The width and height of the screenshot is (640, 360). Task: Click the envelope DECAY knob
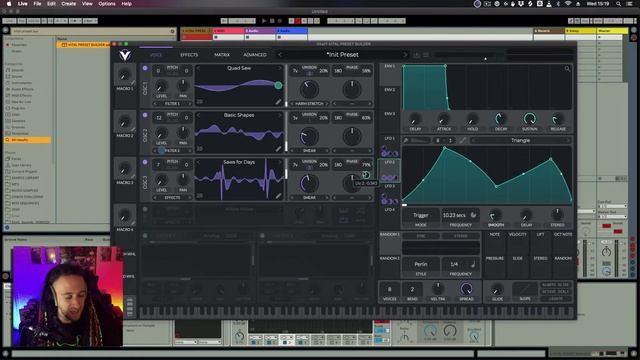500,119
